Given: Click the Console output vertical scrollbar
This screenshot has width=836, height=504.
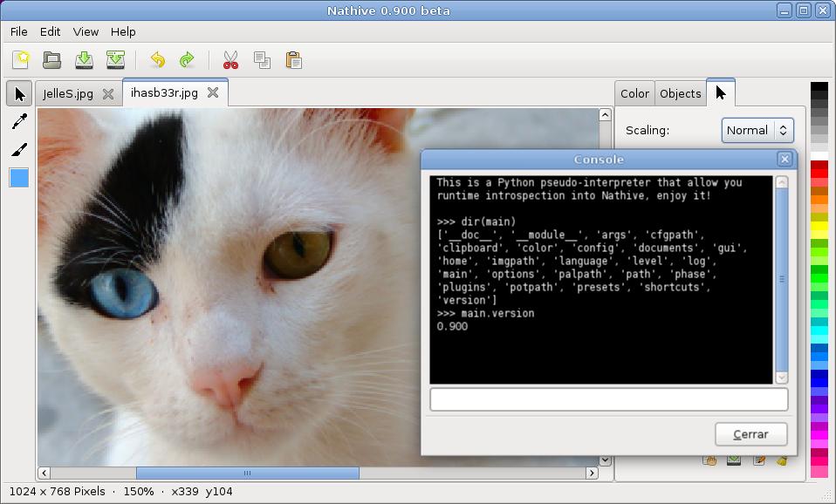Looking at the screenshot, I should [x=782, y=279].
